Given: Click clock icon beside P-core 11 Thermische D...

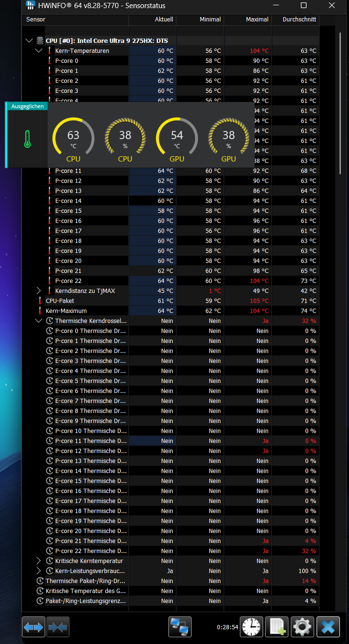Looking at the screenshot, I should click(x=49, y=441).
